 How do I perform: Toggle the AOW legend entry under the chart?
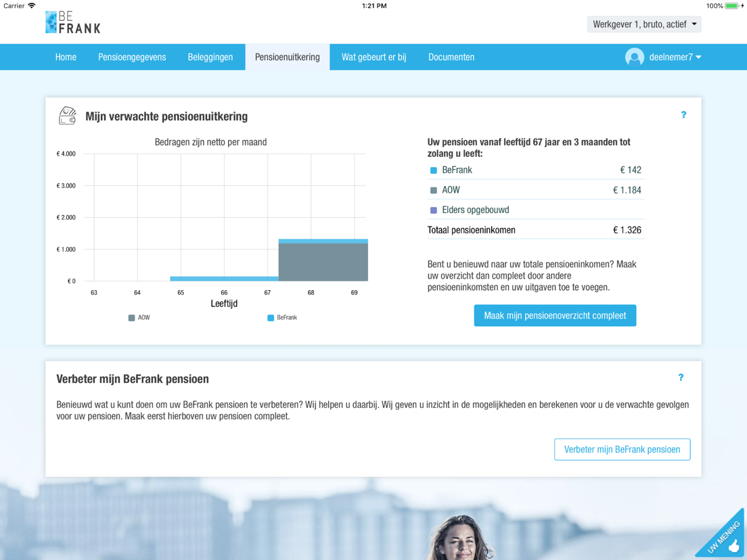(139, 318)
